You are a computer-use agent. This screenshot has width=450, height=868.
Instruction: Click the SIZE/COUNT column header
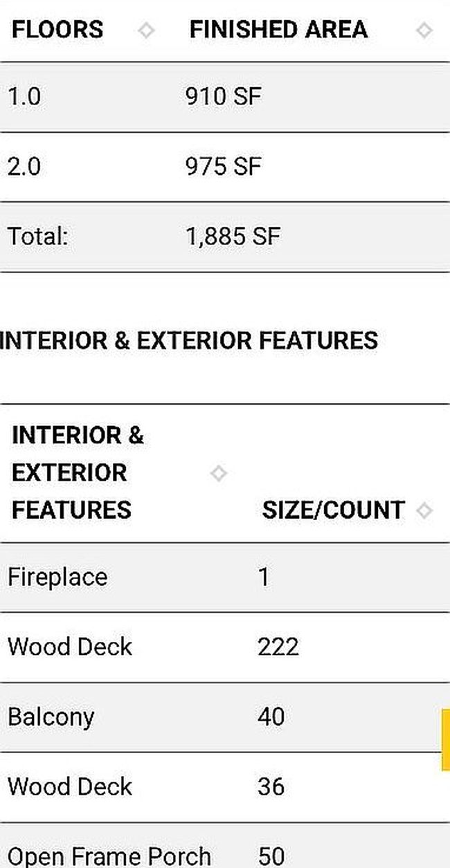coord(333,510)
